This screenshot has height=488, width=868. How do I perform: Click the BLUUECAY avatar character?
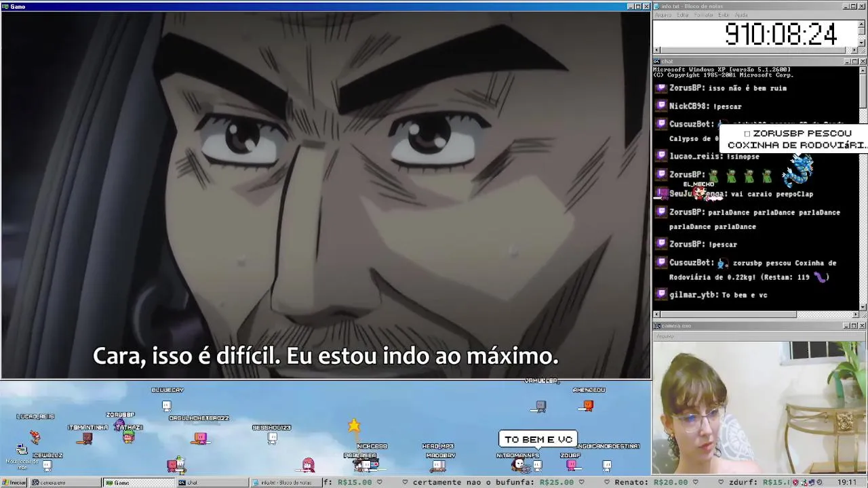[167, 405]
